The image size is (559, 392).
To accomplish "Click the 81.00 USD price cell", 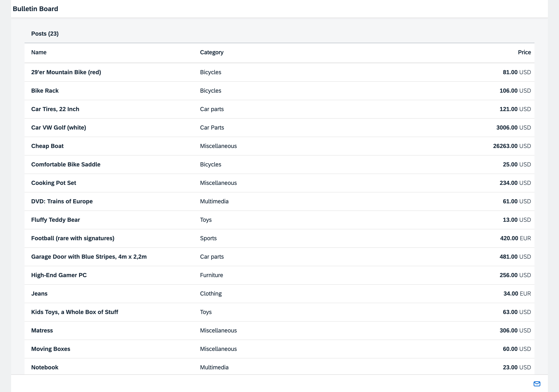I will pos(517,72).
